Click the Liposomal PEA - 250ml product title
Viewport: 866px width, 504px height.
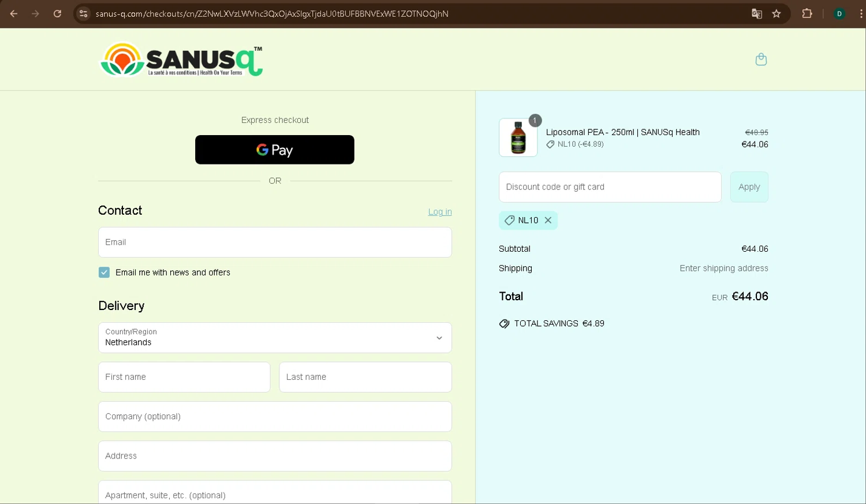(x=623, y=132)
